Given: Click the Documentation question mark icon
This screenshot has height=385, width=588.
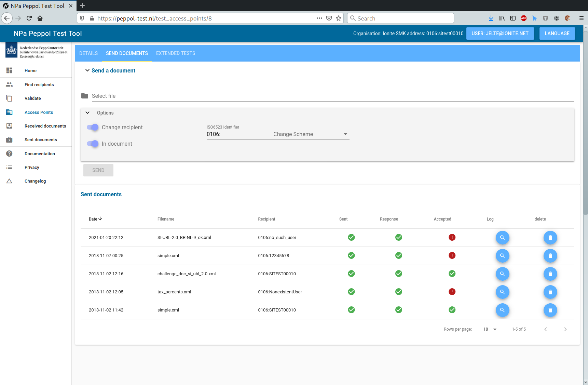Looking at the screenshot, I should pos(9,154).
